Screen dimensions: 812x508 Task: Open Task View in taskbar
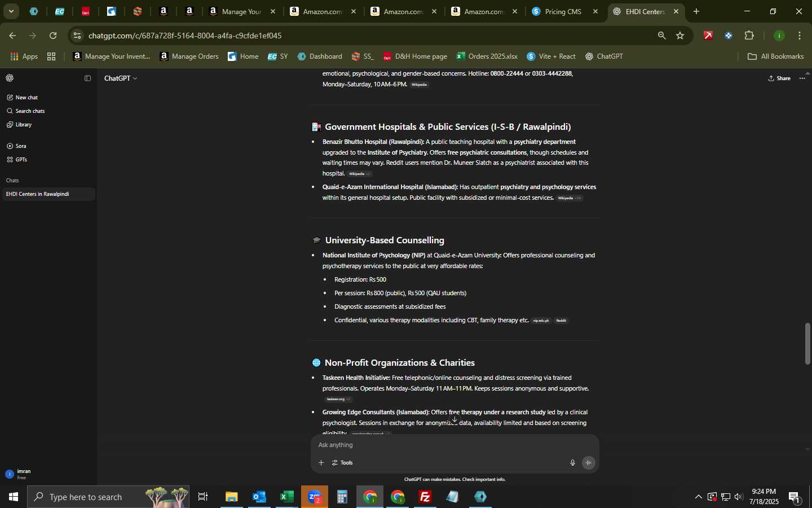[203, 497]
